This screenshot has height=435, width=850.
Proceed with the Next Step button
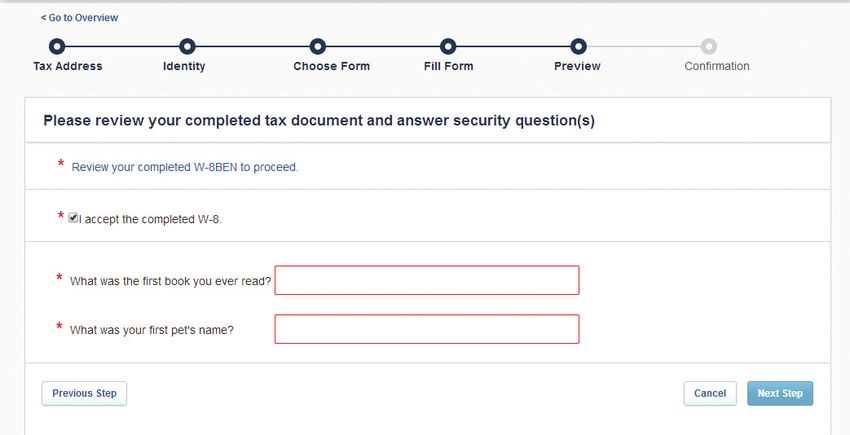[x=780, y=394]
